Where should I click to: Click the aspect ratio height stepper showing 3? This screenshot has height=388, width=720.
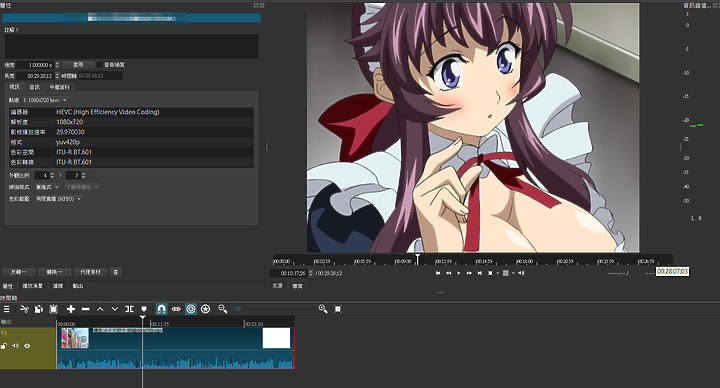pyautogui.click(x=83, y=175)
